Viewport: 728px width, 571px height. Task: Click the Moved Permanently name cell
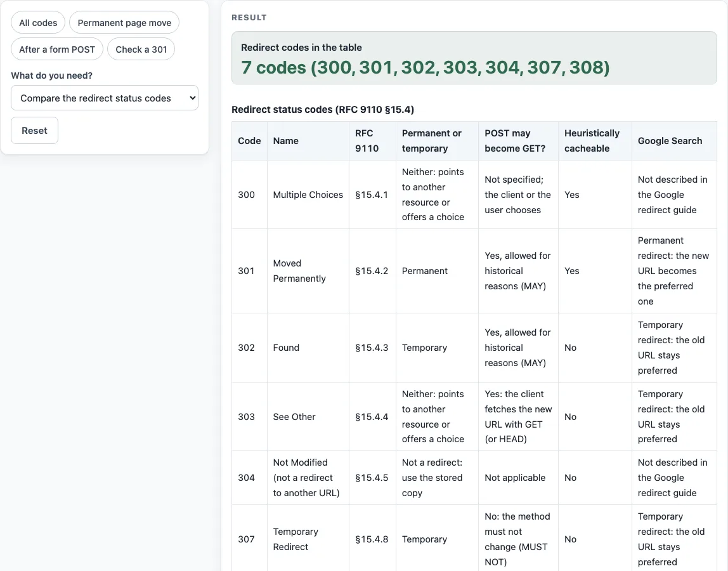pos(308,271)
